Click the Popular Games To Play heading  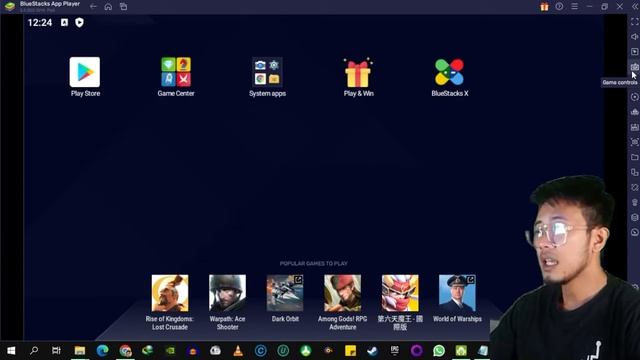pos(313,264)
